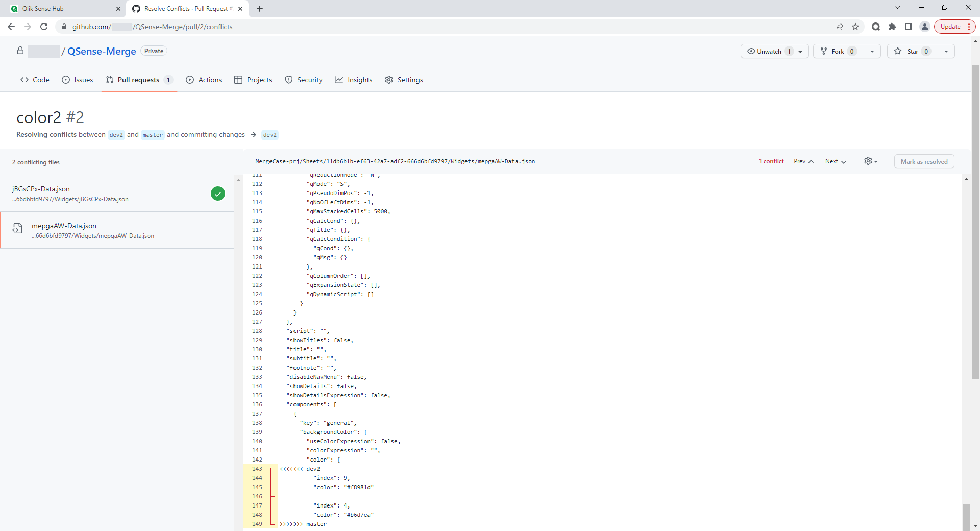980x531 pixels.
Task: Go back with the browser back arrow
Action: pyautogui.click(x=11, y=27)
